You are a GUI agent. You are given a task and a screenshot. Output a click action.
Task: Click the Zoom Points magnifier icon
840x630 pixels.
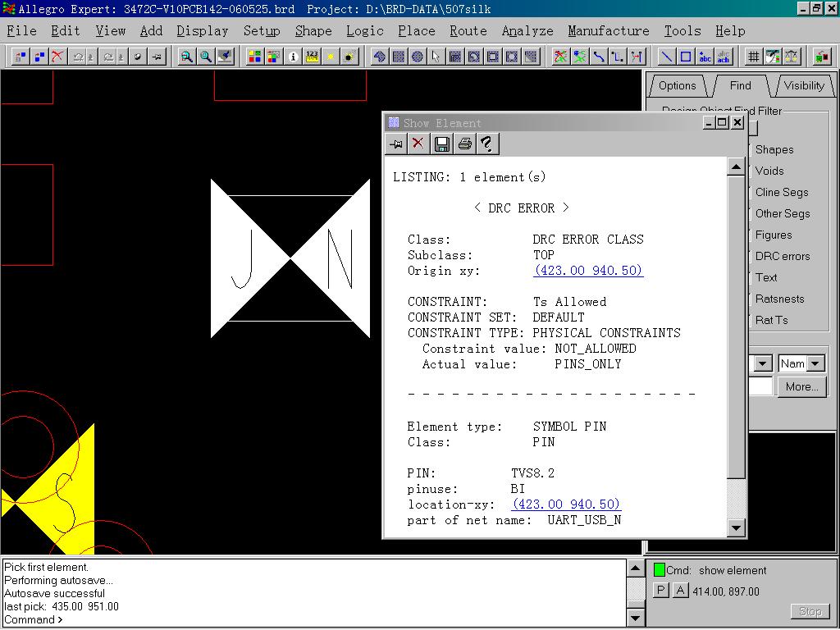tap(186, 57)
